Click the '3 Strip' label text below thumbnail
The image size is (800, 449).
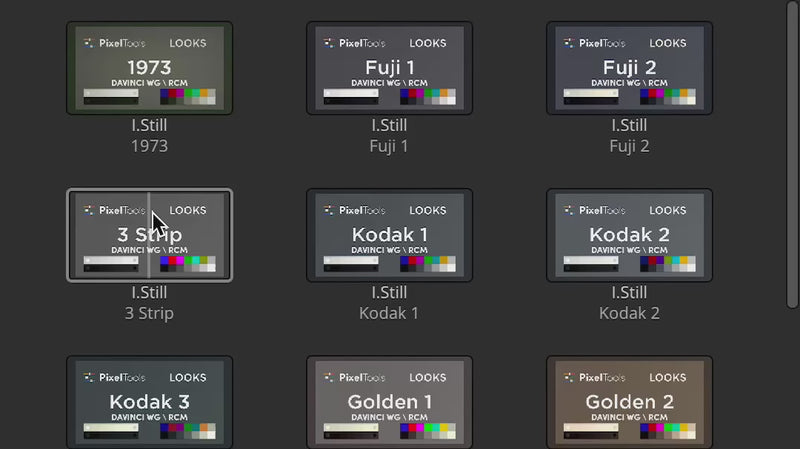[x=149, y=313]
